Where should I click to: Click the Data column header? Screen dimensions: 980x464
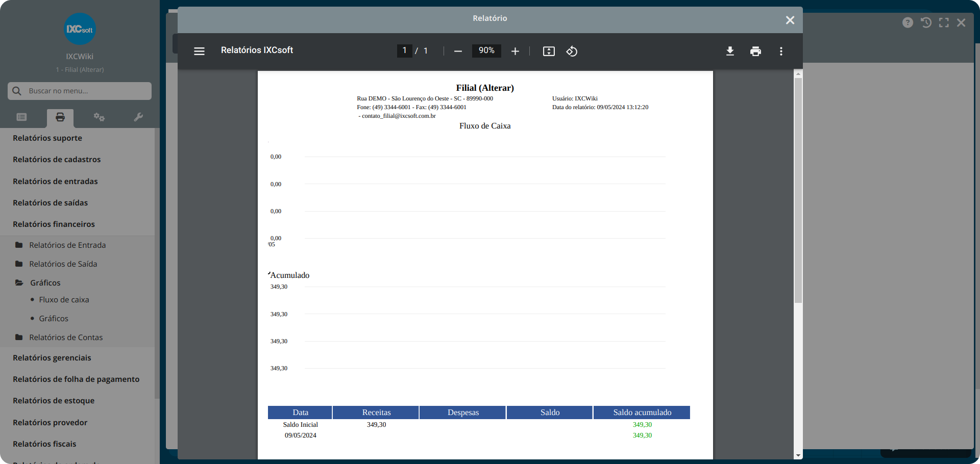(x=301, y=413)
